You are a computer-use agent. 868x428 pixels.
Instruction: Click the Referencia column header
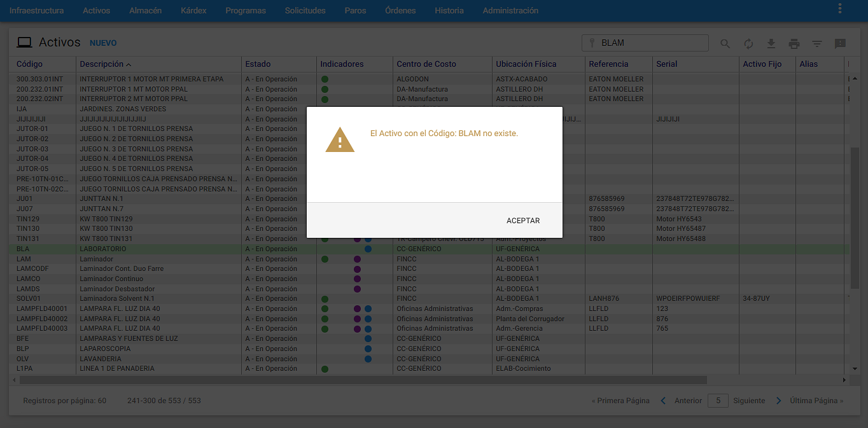click(x=608, y=64)
